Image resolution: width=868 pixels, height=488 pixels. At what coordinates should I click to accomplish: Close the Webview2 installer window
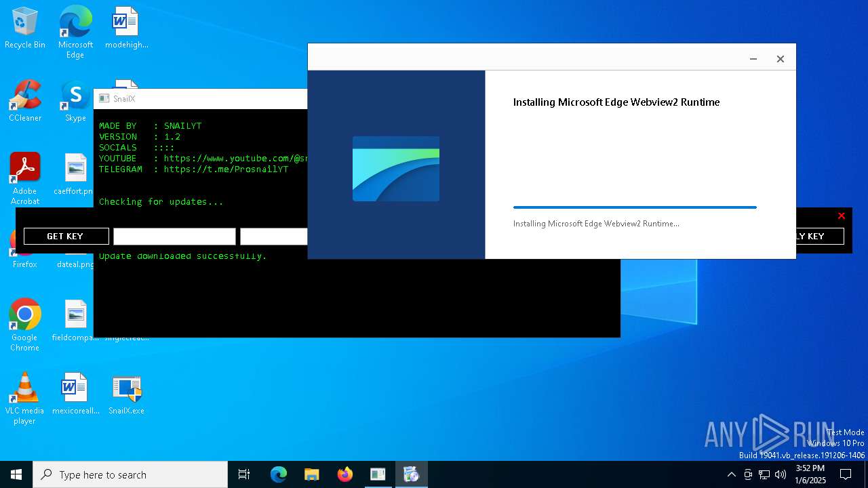pos(781,59)
